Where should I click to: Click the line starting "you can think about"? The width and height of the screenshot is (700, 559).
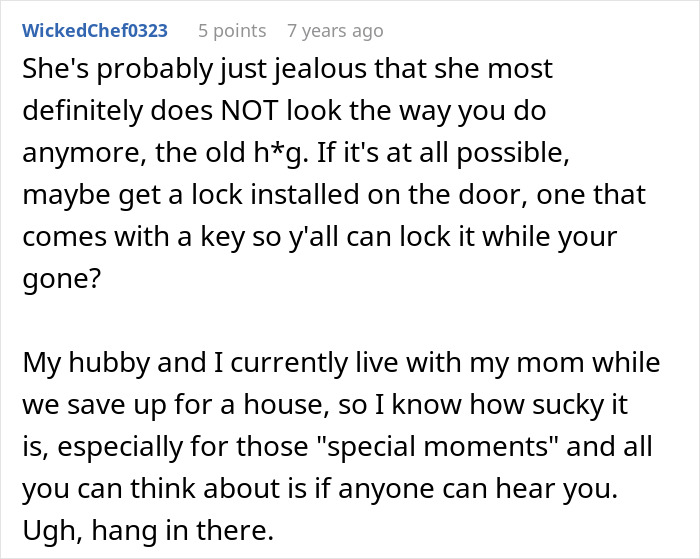point(320,489)
